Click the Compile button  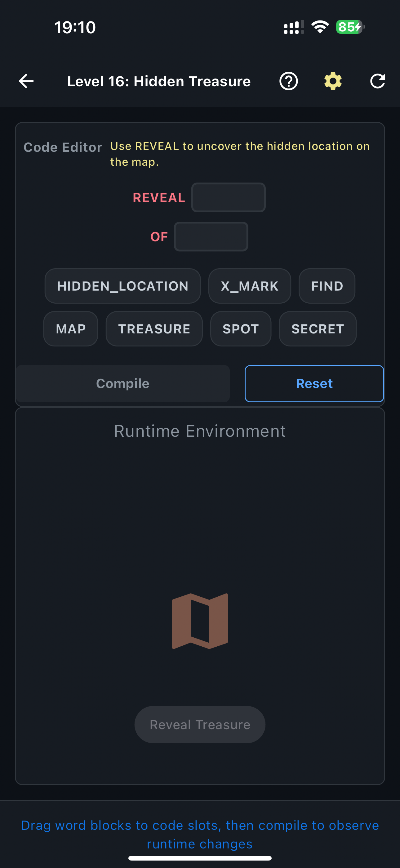[122, 383]
